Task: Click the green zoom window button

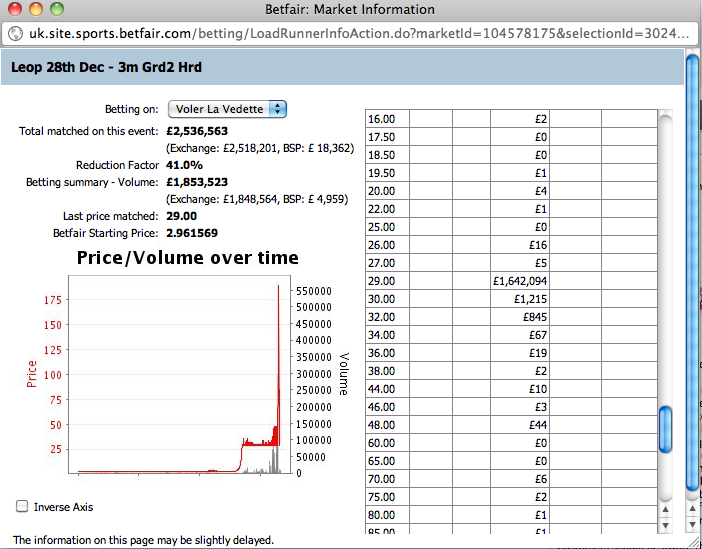Action: pos(56,9)
